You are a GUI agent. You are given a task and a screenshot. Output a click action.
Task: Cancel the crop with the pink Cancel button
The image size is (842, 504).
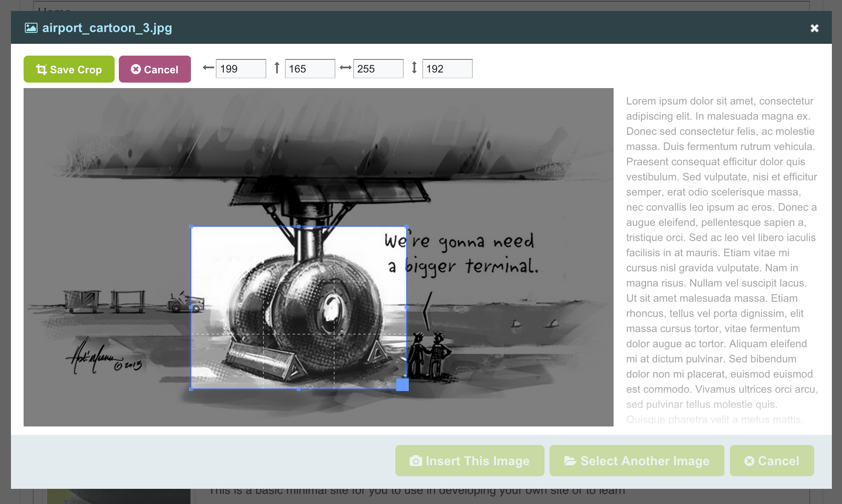tap(155, 69)
